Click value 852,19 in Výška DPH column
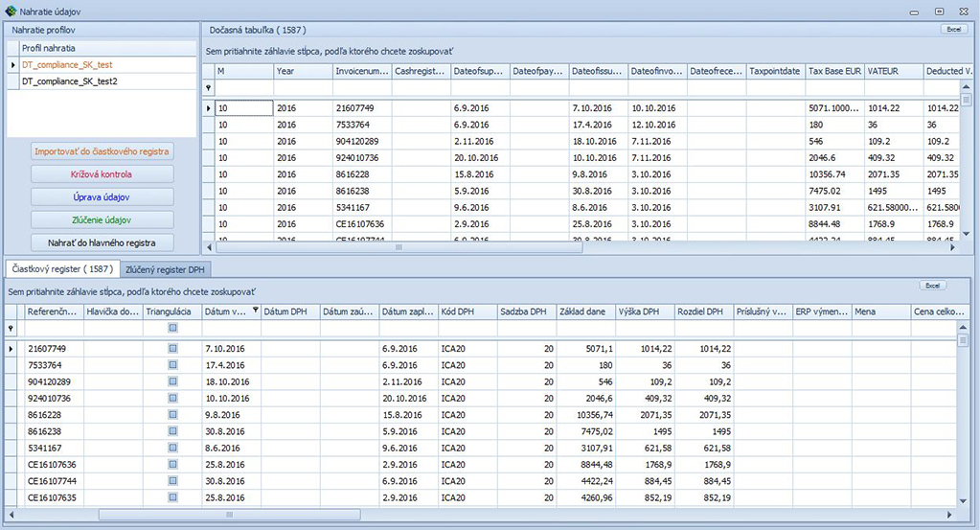980x530 pixels. [645, 497]
